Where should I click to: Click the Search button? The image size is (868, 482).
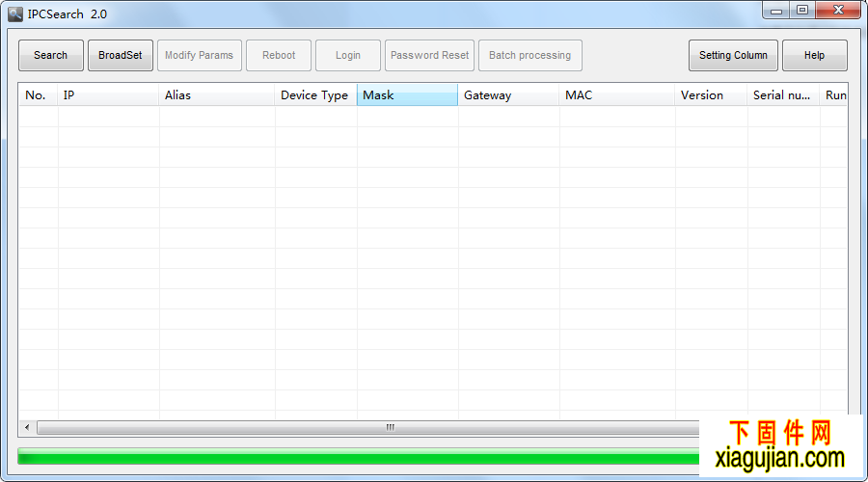click(51, 55)
